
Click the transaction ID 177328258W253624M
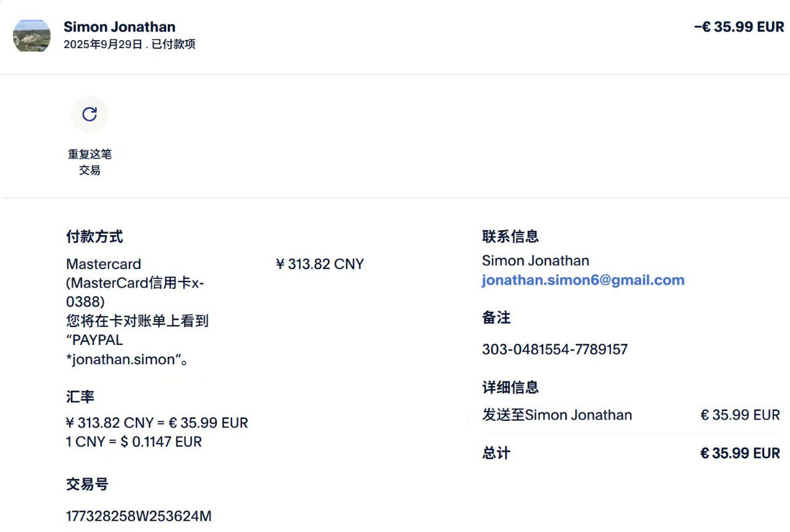click(x=138, y=516)
